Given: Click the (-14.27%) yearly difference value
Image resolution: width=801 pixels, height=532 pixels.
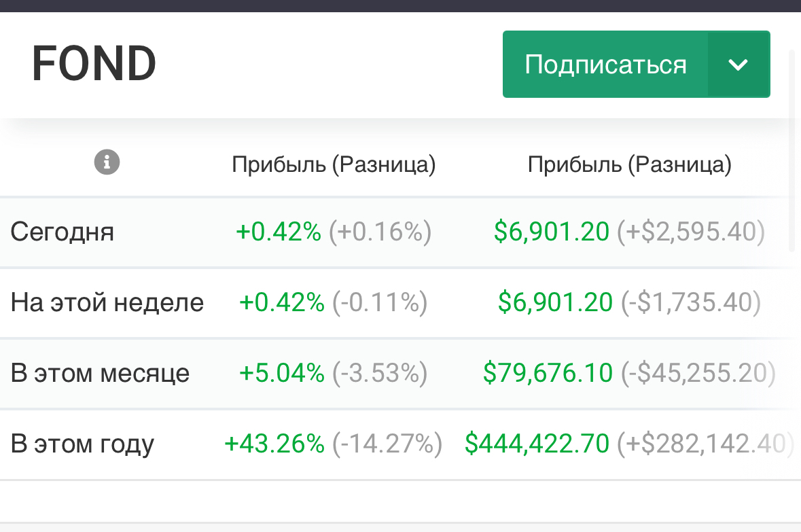Looking at the screenshot, I should tap(387, 444).
